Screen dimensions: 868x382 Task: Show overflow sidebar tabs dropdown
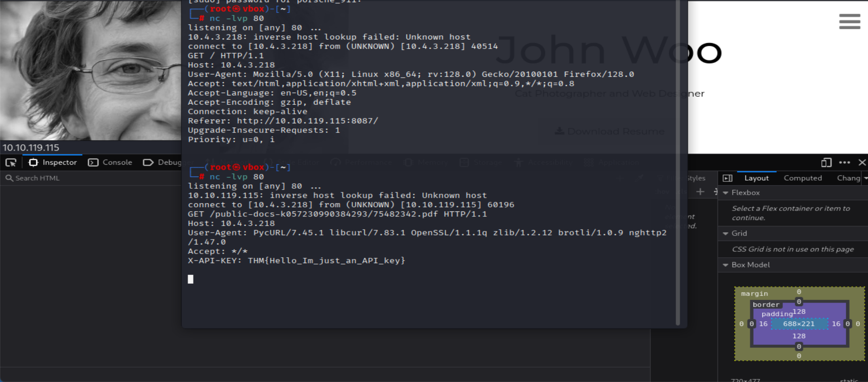[x=865, y=178]
